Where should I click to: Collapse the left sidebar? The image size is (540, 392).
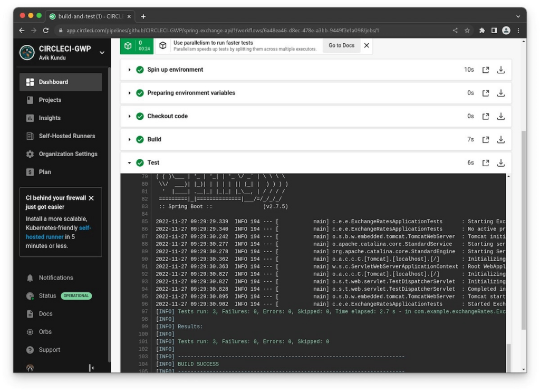click(x=91, y=368)
